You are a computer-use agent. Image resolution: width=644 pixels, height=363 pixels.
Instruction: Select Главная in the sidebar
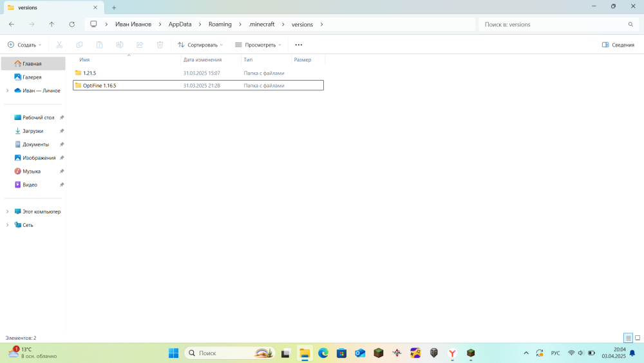coord(33,64)
